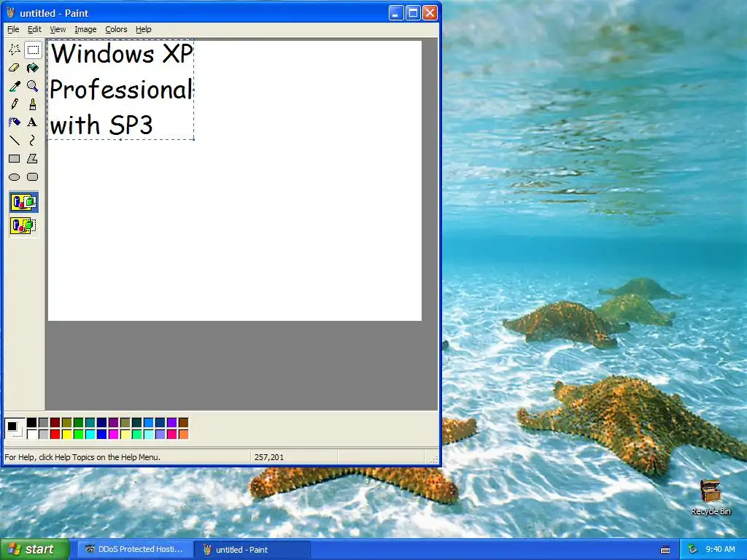The width and height of the screenshot is (747, 560).
Task: Choose the teal palette swatch
Action: click(90, 422)
